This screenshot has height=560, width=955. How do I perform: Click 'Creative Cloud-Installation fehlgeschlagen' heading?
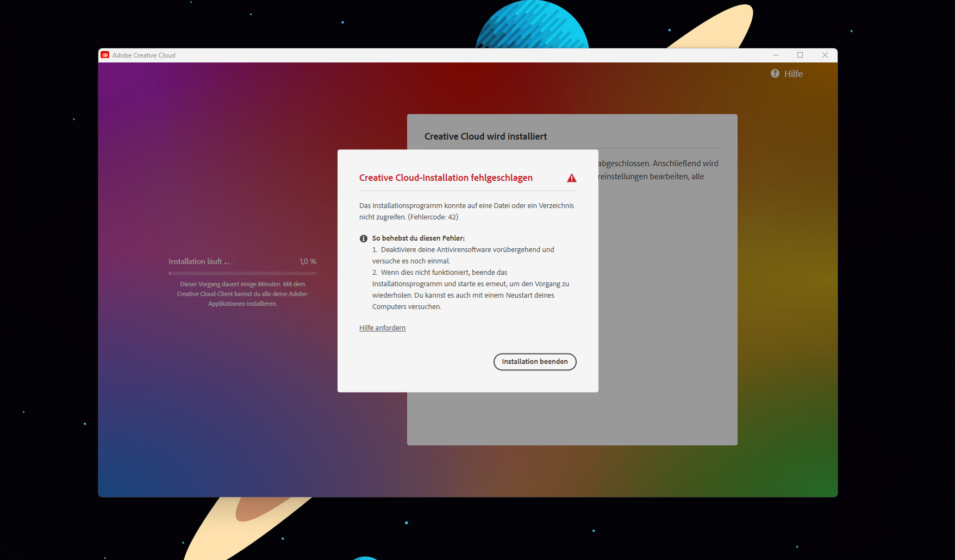pyautogui.click(x=446, y=178)
